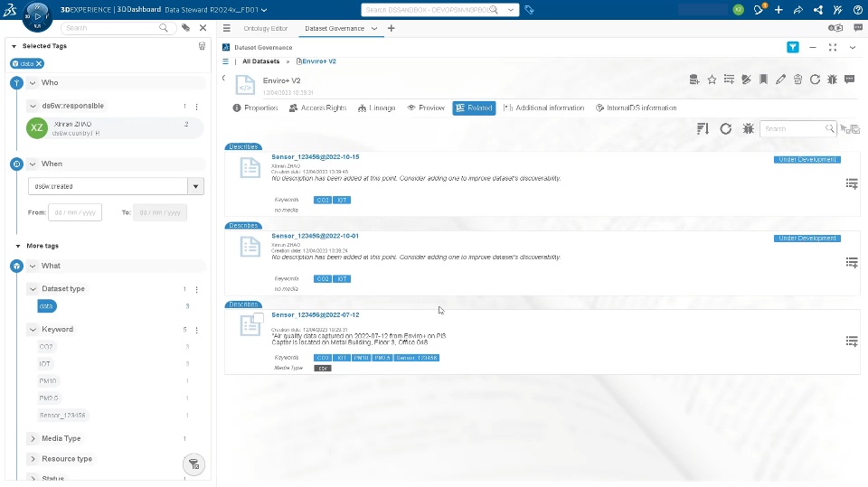This screenshot has height=487, width=868.
Task: Switch to the Ontology Editor tab
Action: 266,28
